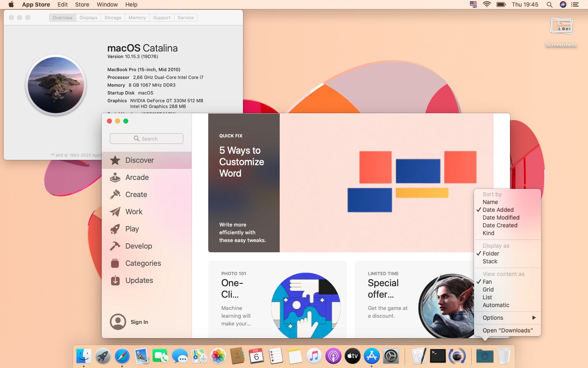This screenshot has width=588, height=368.
Task: Open Maps from the Dock
Action: click(199, 356)
